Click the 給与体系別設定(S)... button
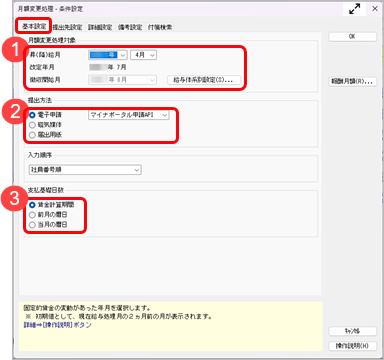 [203, 80]
